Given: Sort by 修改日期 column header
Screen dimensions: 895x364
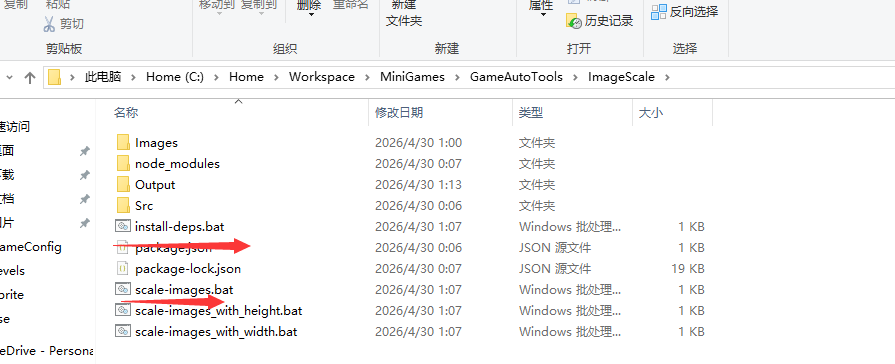Looking at the screenshot, I should [x=399, y=113].
